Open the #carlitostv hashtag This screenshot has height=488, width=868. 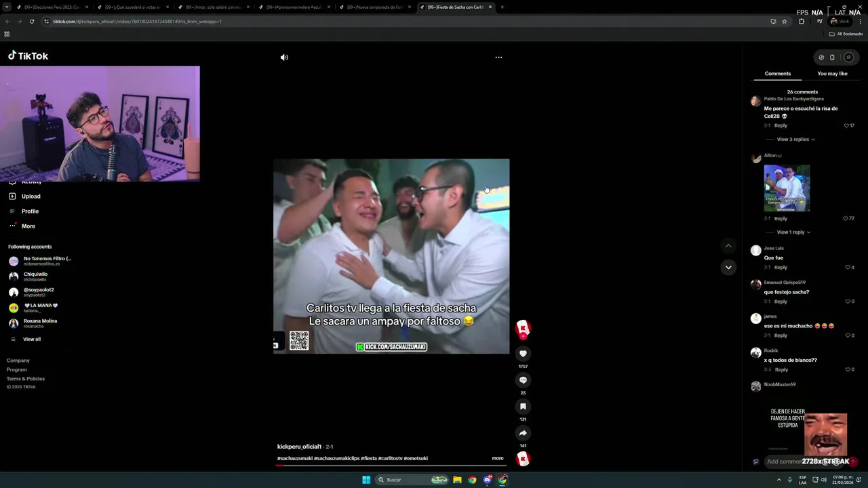(390, 458)
